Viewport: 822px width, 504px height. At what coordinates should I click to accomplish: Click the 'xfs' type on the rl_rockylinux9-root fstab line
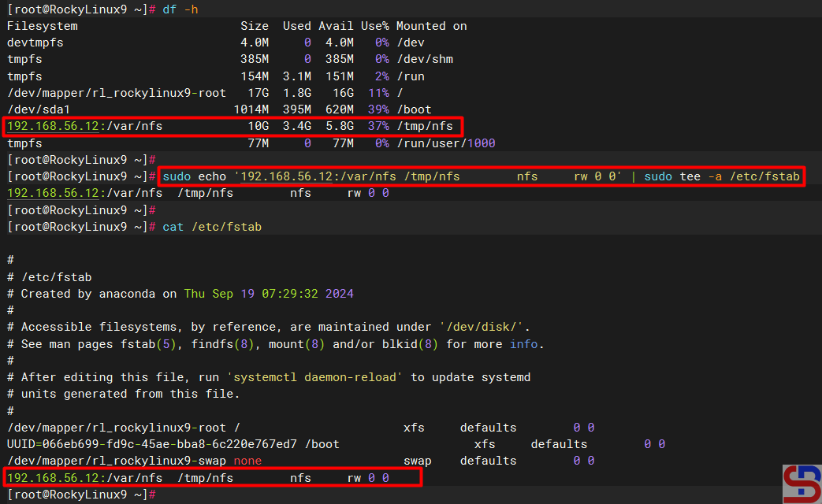coord(414,428)
